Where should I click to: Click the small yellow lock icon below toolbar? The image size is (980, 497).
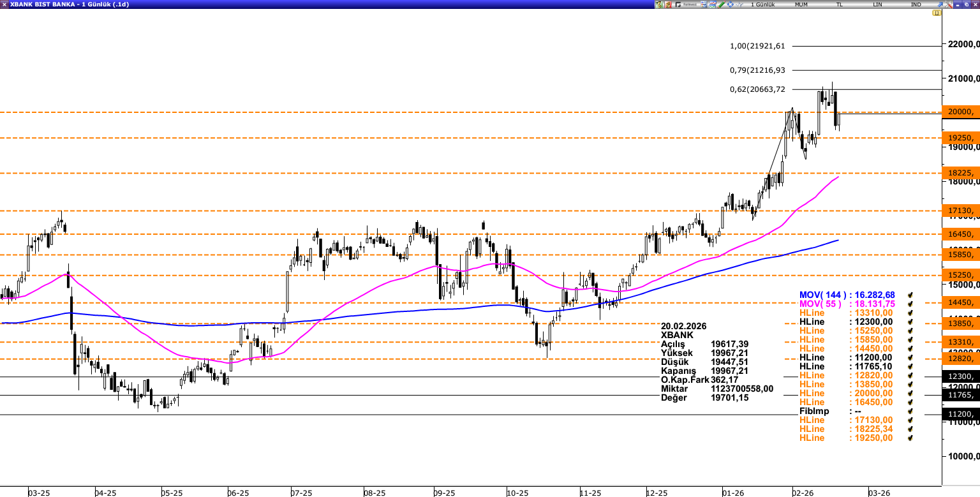coord(936,13)
